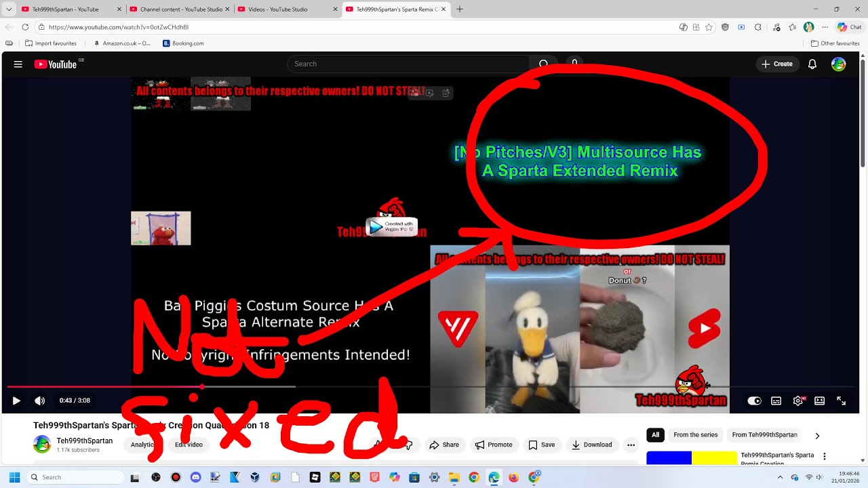Open Firefox from the taskbar
This screenshot has height=488, width=868.
click(513, 477)
